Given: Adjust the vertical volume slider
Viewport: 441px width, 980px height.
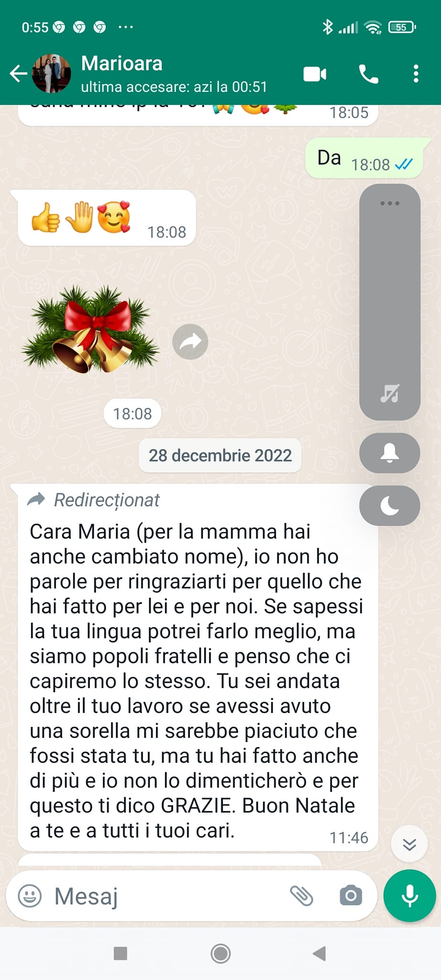Looking at the screenshot, I should pos(390,302).
